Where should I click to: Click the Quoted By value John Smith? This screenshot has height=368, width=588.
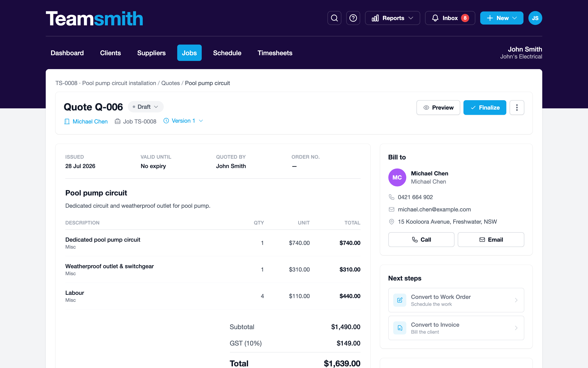(x=231, y=166)
